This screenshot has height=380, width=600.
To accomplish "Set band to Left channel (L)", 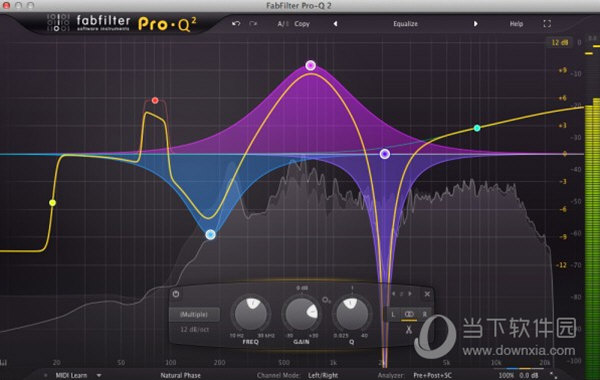I will [393, 315].
